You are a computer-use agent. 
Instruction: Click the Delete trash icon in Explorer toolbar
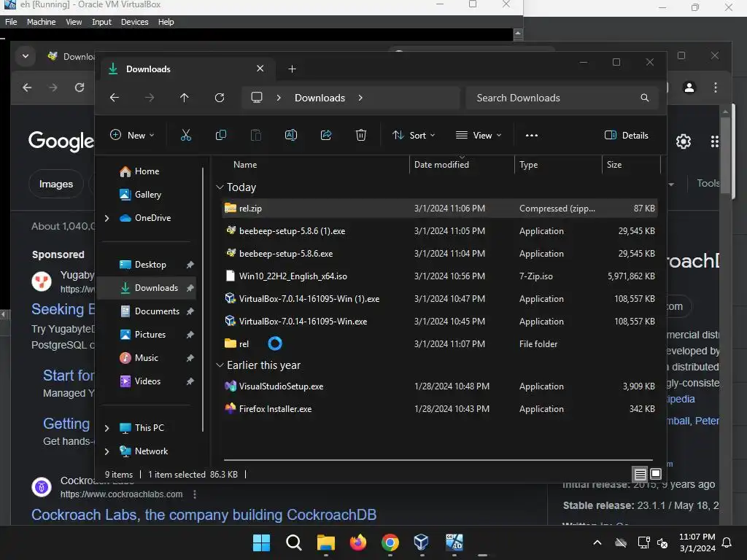pos(361,135)
